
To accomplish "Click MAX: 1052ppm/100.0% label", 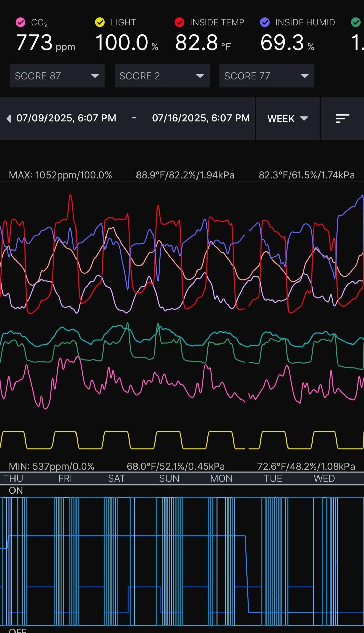I will tap(60, 175).
